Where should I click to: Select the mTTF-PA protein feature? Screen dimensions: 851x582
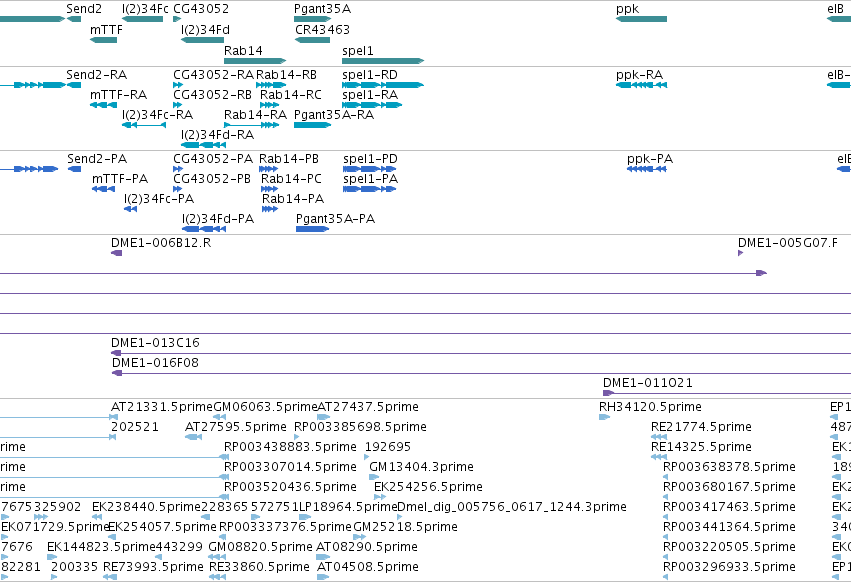[x=103, y=189]
